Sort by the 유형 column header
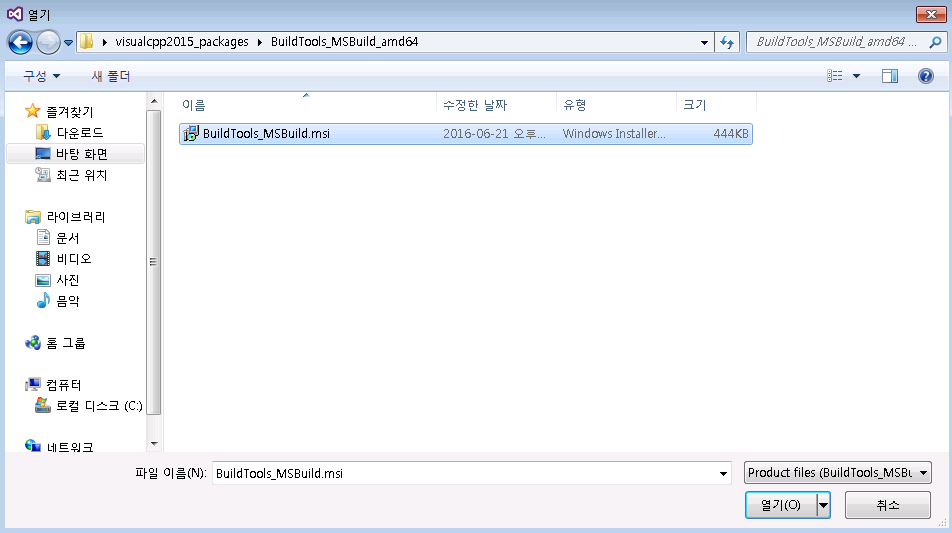 [x=574, y=105]
